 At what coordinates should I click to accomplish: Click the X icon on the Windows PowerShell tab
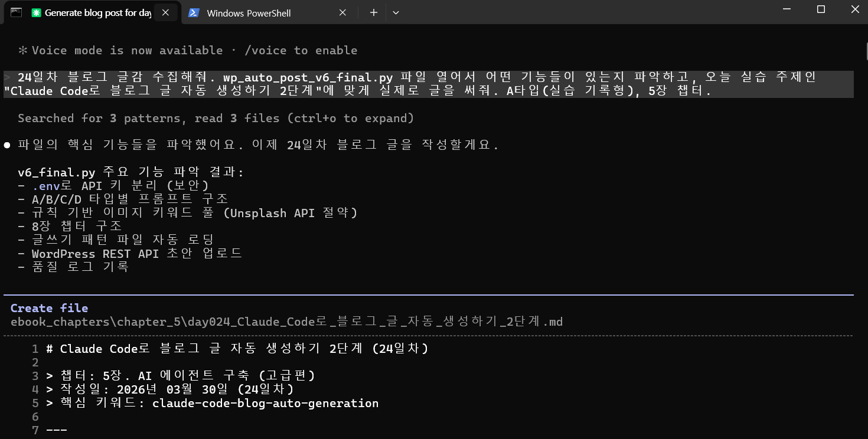[342, 12]
